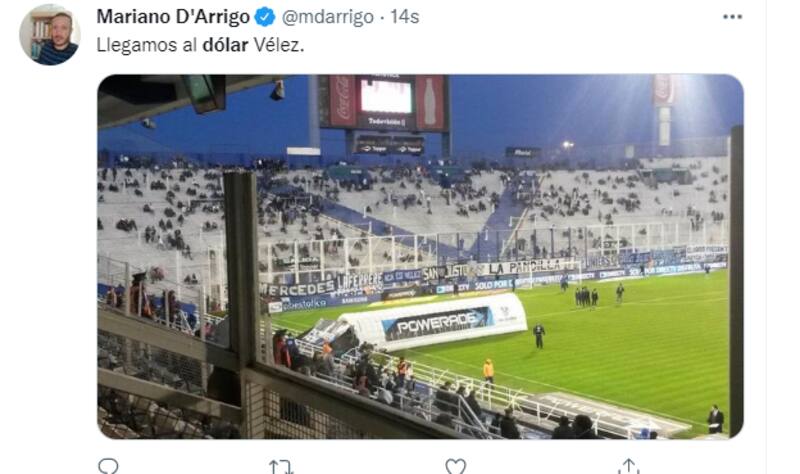Open Mariano D'Arrigo's profile avatar
This screenshot has height=474, width=800.
[x=49, y=34]
